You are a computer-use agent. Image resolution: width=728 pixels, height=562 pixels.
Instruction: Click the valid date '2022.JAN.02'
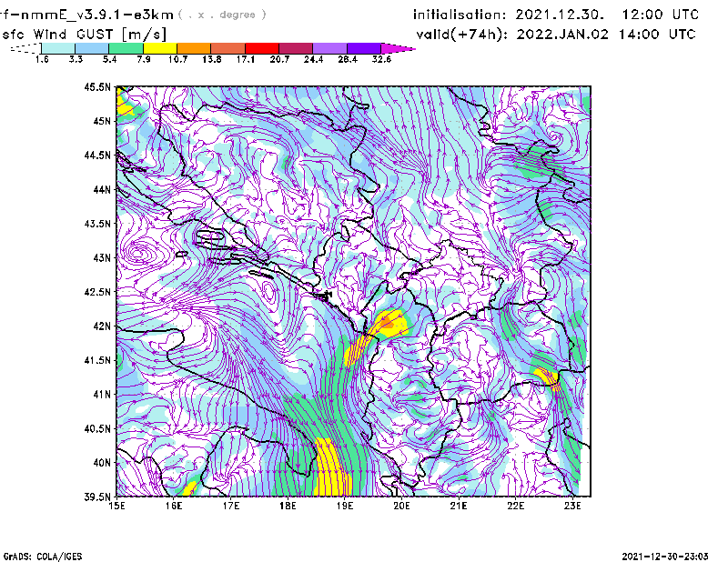coord(562,35)
